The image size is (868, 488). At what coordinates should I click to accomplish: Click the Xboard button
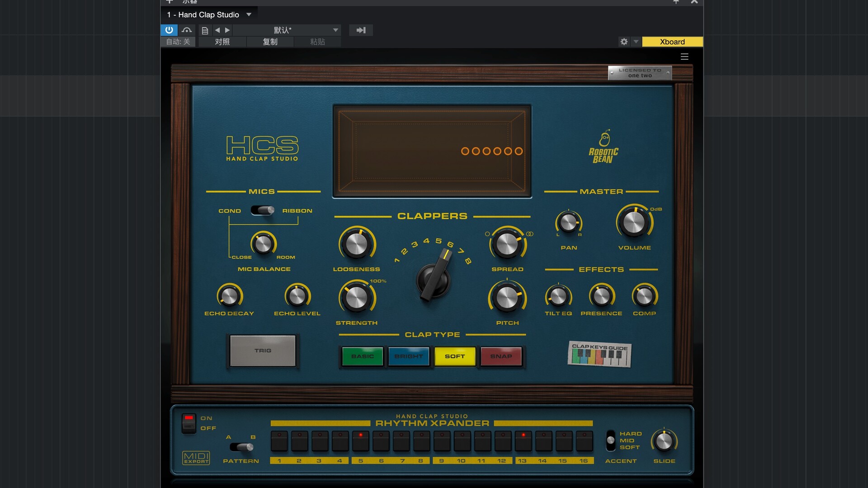672,42
